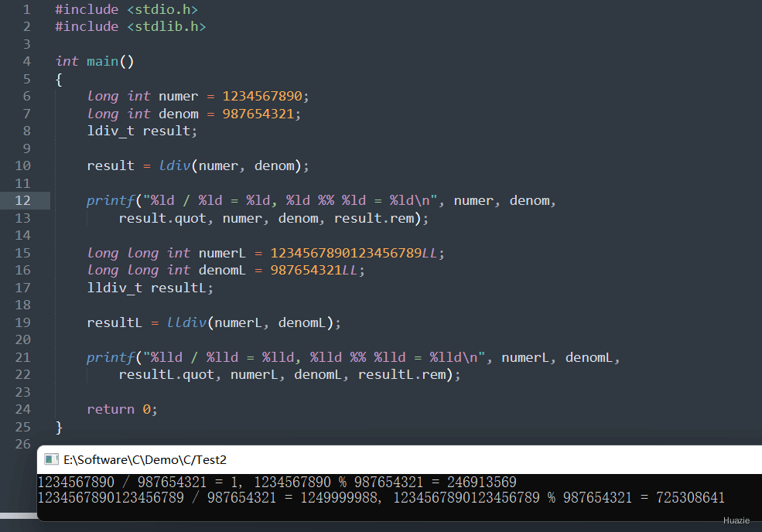This screenshot has width=762, height=532.
Task: Click line number 15 in the gutter
Action: point(23,253)
